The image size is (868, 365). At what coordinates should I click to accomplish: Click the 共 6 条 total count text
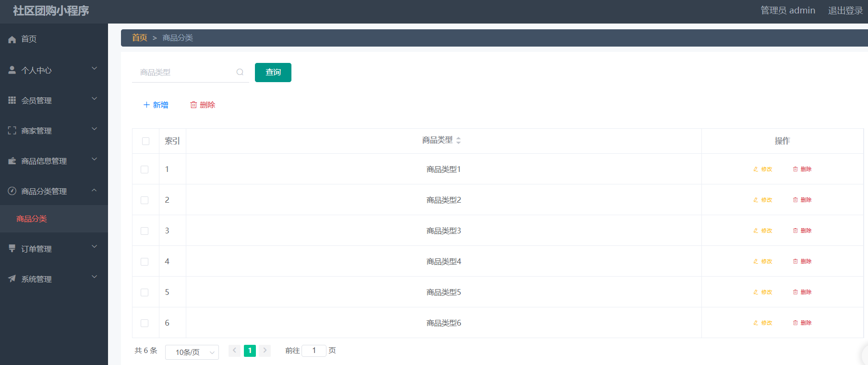click(146, 351)
